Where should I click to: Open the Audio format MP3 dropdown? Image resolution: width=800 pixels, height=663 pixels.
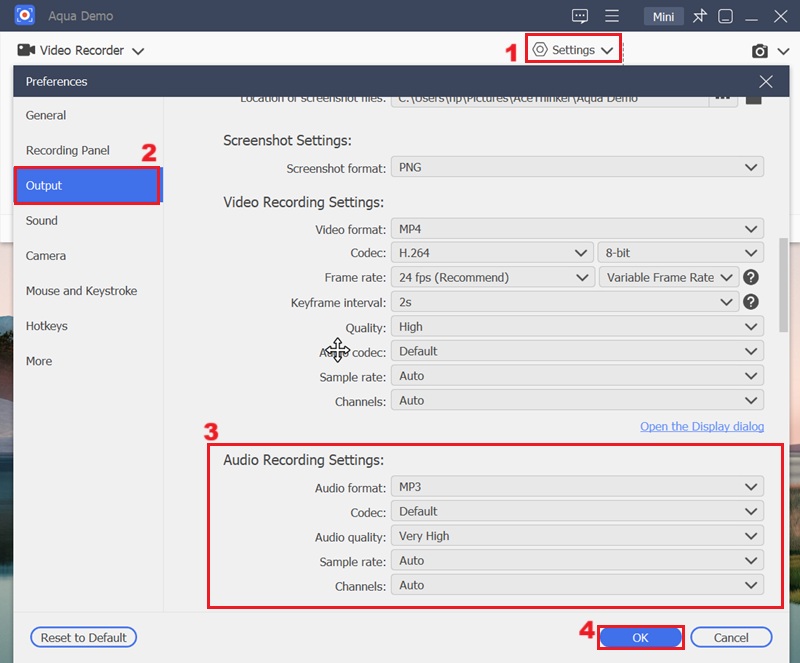coord(577,487)
